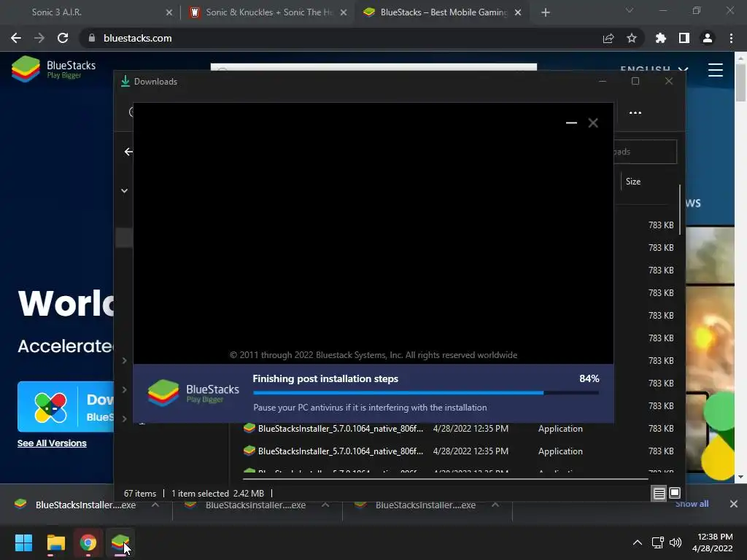Close the BlueStacks installer window
The image size is (747, 560).
click(593, 122)
